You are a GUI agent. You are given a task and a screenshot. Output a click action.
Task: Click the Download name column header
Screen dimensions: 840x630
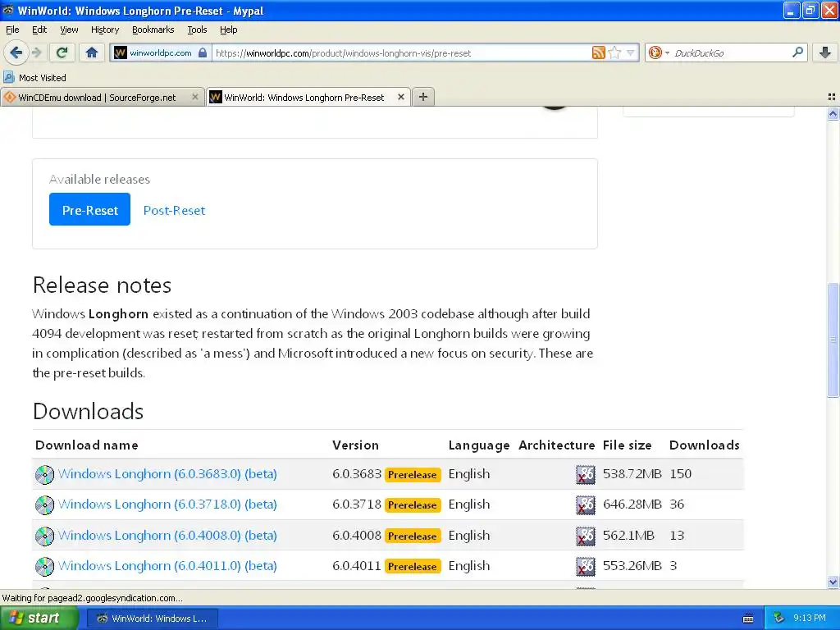click(x=87, y=445)
